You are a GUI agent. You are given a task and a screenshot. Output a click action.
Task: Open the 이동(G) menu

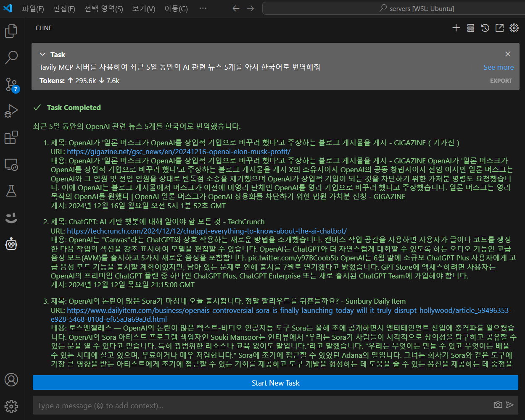pyautogui.click(x=176, y=8)
